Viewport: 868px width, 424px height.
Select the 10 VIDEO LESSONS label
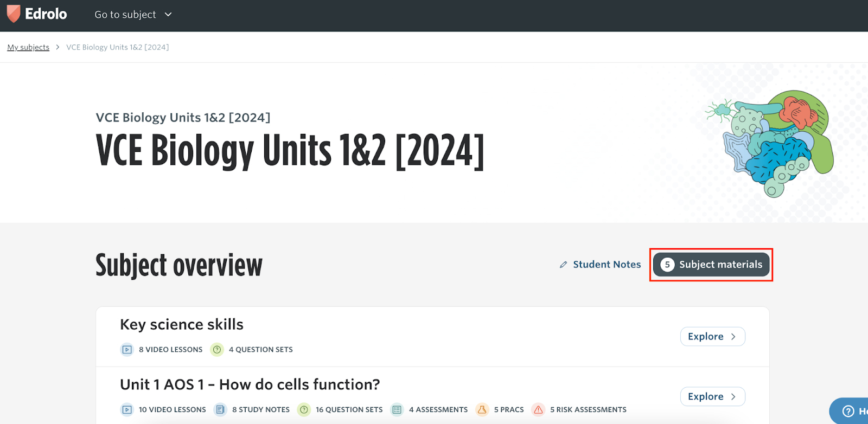tap(173, 410)
